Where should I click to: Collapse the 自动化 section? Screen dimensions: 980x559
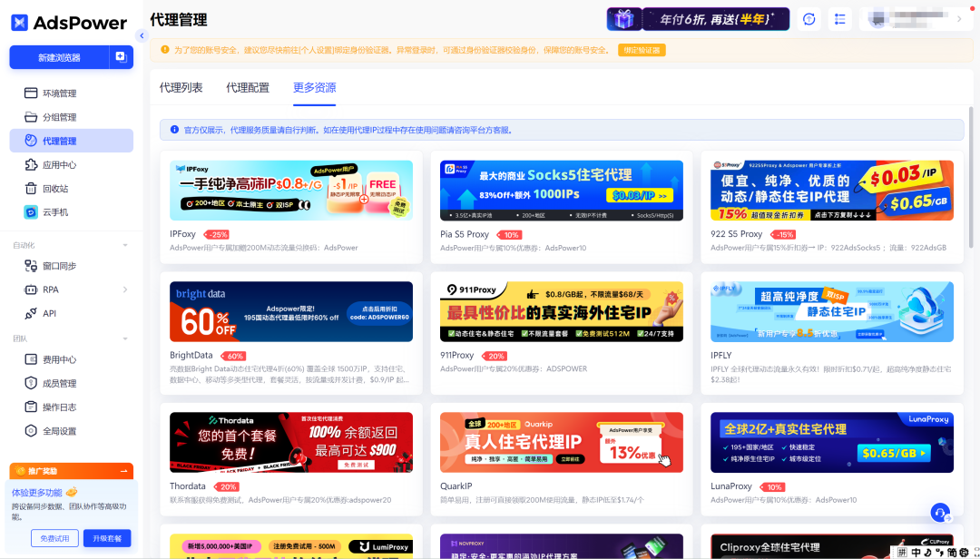click(125, 245)
